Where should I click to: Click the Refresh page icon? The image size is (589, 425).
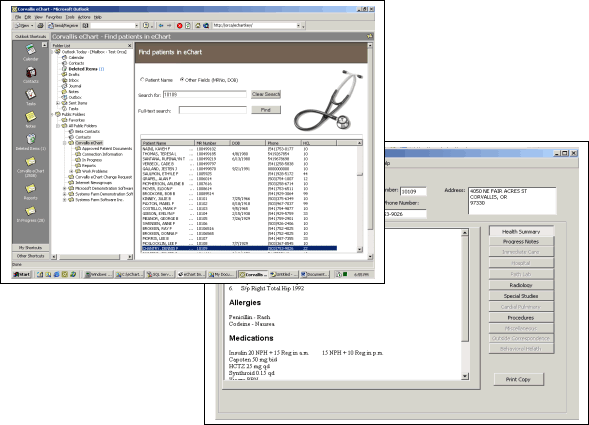pos(188,26)
